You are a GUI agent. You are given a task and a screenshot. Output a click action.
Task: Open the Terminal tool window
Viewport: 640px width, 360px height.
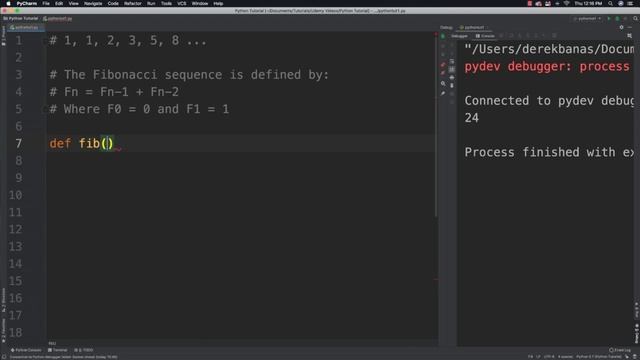(58, 350)
